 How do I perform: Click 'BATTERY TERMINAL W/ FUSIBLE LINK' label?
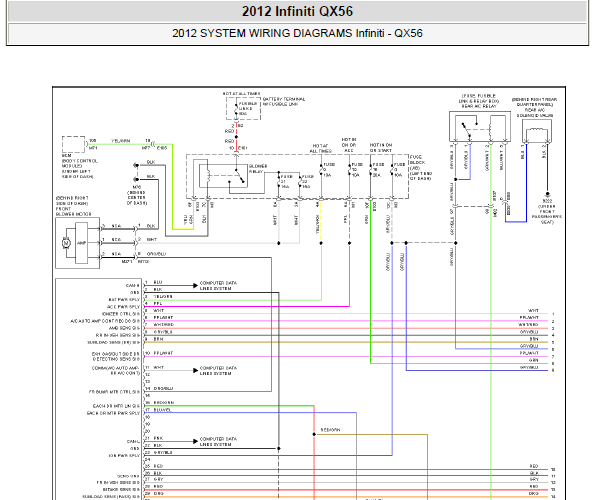[284, 101]
